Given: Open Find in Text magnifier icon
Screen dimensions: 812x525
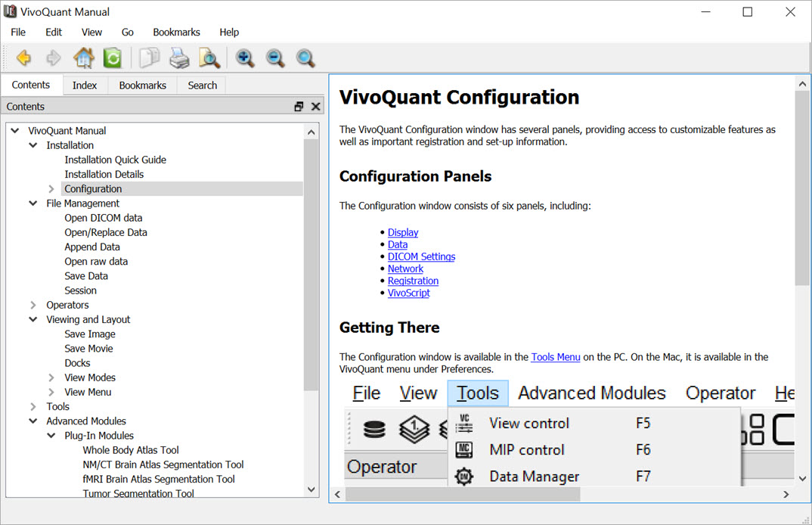Looking at the screenshot, I should [209, 58].
